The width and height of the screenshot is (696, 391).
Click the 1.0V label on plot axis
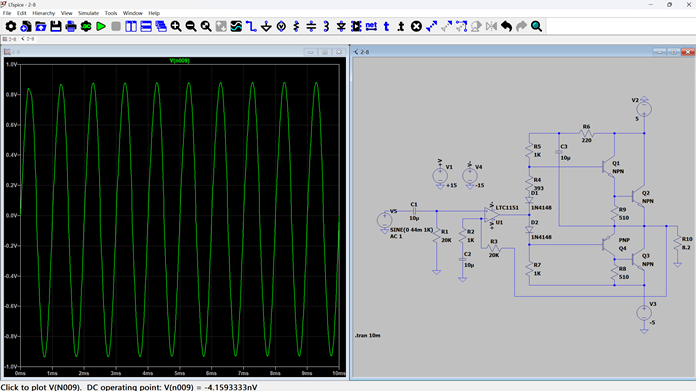coord(11,64)
